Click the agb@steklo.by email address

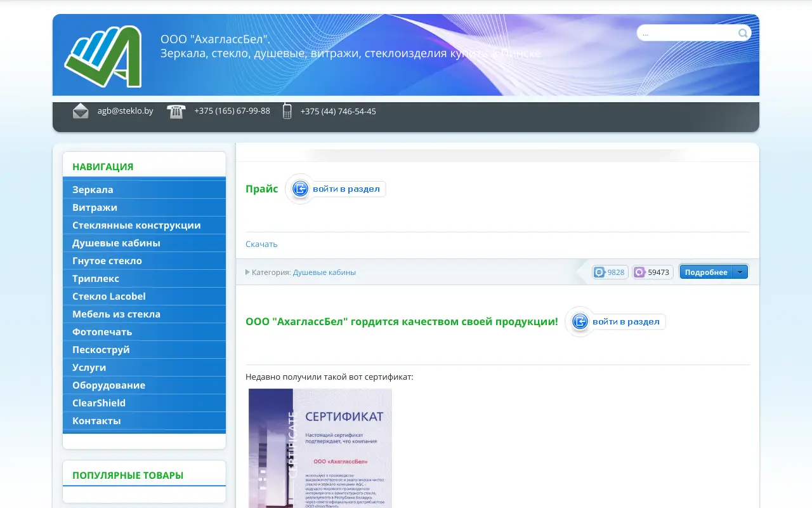(x=125, y=111)
